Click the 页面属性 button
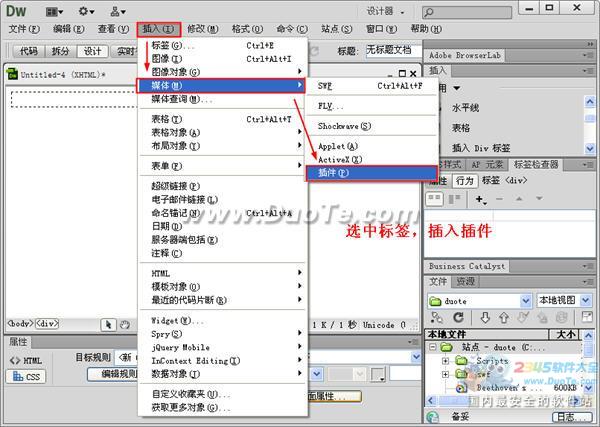This screenshot has height=427, width=600. (x=333, y=396)
